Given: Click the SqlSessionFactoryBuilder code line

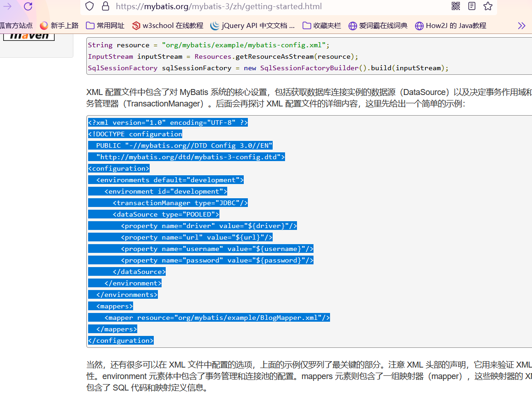Looking at the screenshot, I should pyautogui.click(x=268, y=68).
